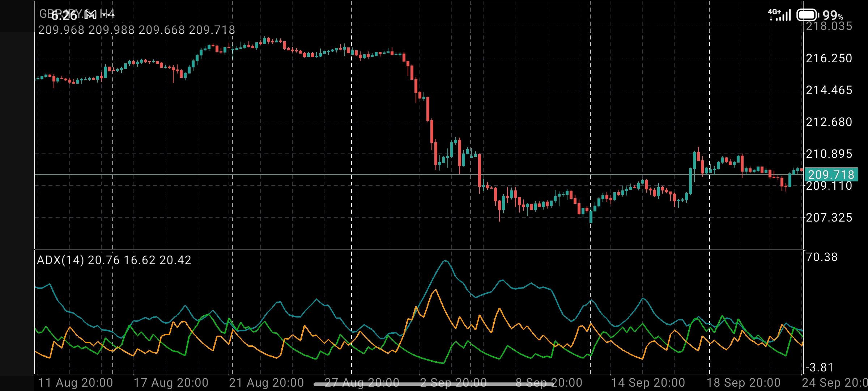Click the gray horizontal scroll indicator bar
This screenshot has height=391, width=868.
434,384
